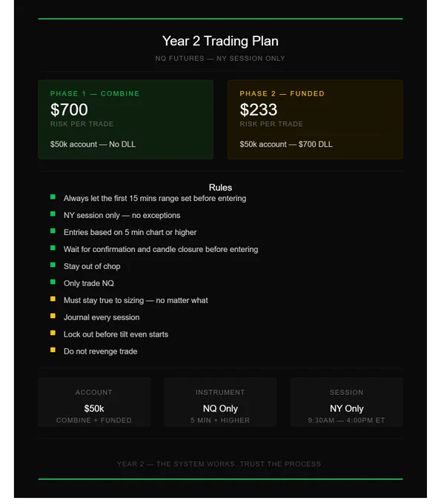
Task: Click yellow bullet next to 'Must stay true to sizing'
Action: pyautogui.click(x=53, y=299)
